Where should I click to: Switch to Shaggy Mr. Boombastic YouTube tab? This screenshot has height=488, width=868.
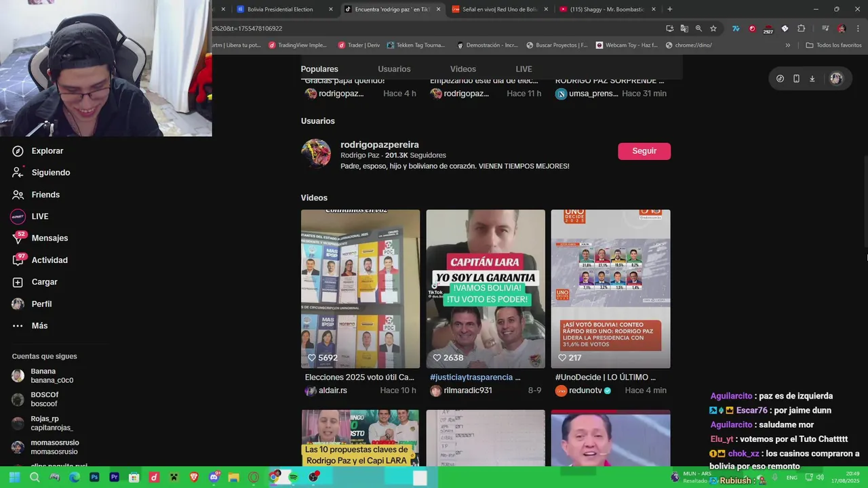pos(608,9)
